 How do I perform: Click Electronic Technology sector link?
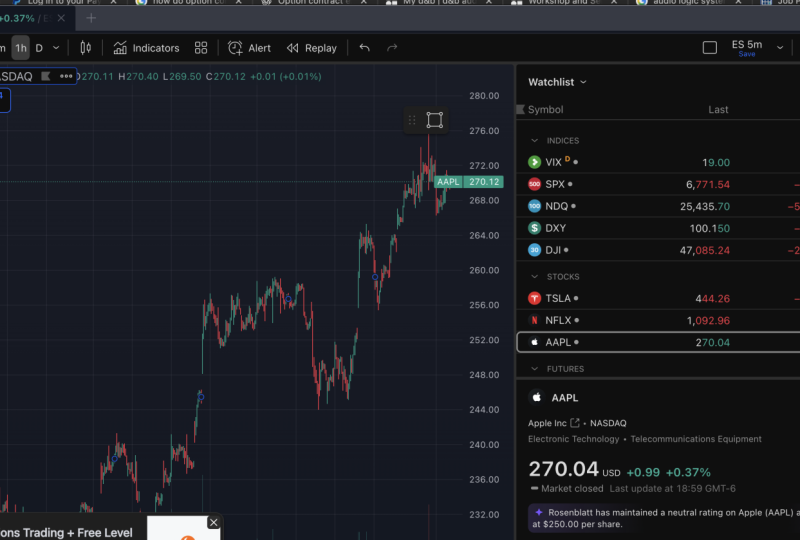[573, 439]
